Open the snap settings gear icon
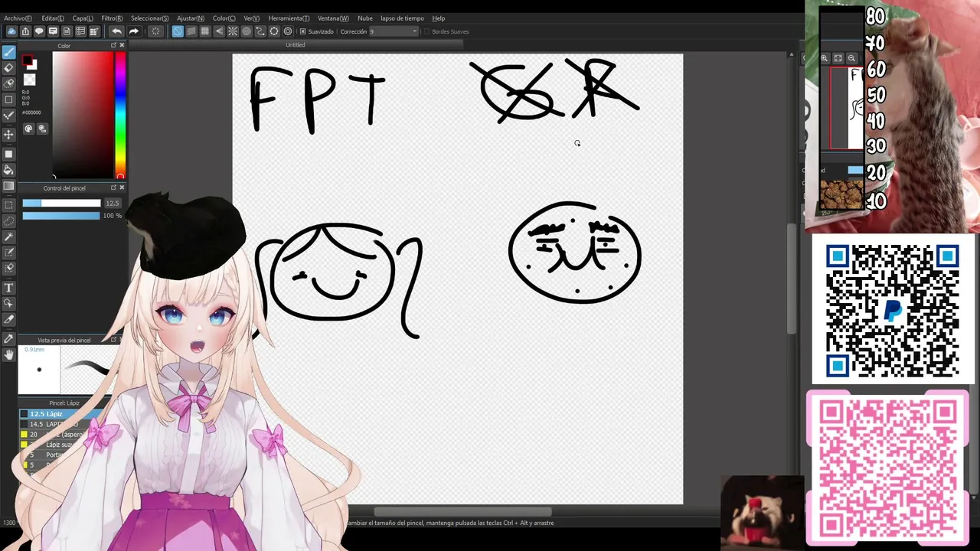Viewport: 980px width, 551px height. click(x=288, y=31)
